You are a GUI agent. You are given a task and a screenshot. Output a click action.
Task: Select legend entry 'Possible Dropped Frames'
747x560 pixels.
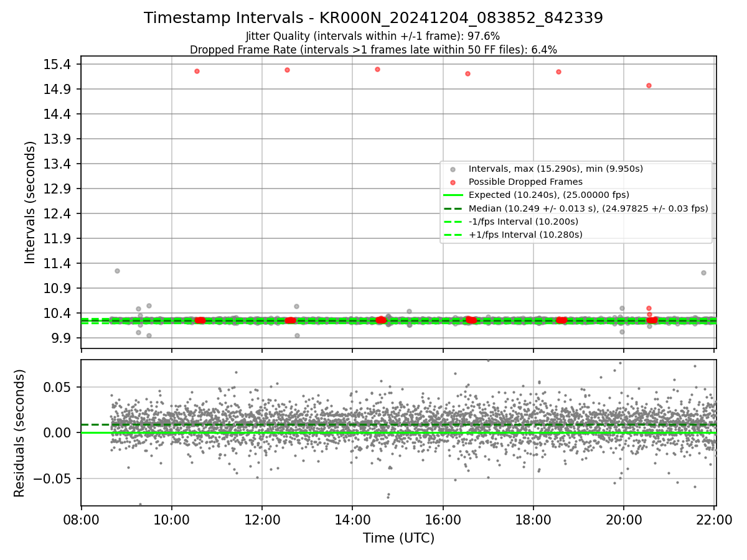[525, 182]
